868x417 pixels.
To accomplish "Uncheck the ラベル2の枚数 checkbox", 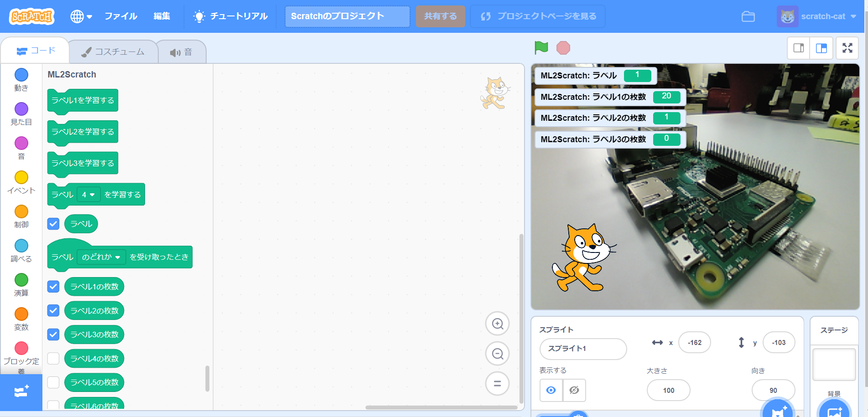I will click(x=53, y=311).
